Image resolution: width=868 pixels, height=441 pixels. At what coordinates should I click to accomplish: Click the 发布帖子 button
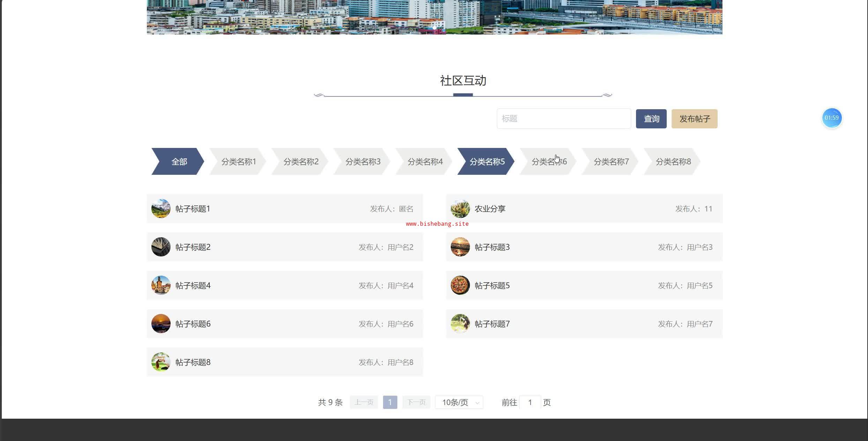pos(694,119)
